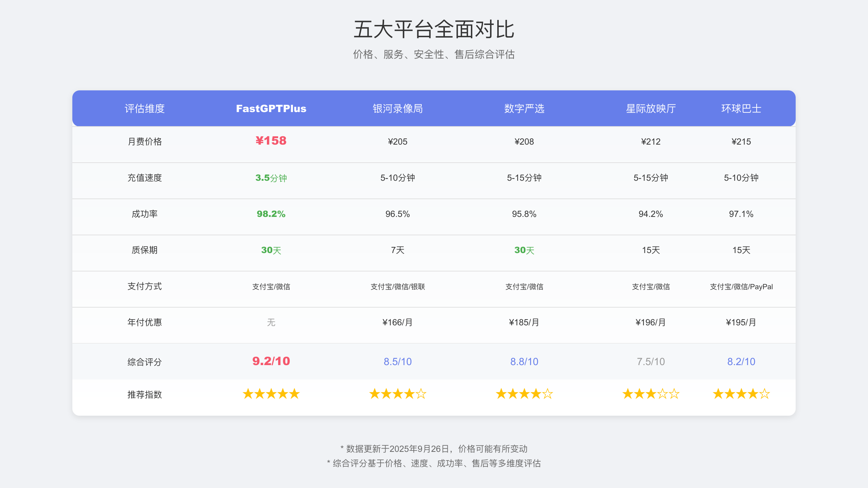Select the 综合评分基于价格 footnote line

[434, 463]
